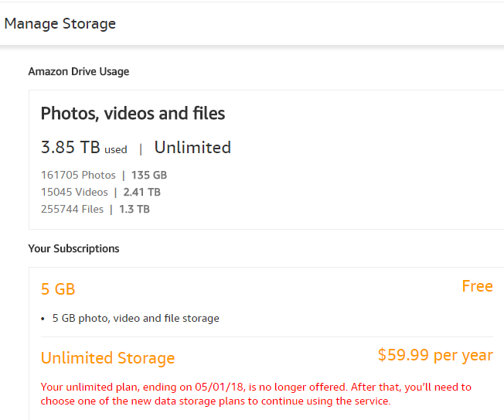Viewport: 504px width, 420px height.
Task: Select the Amazon Drive Usage section label
Action: [79, 72]
